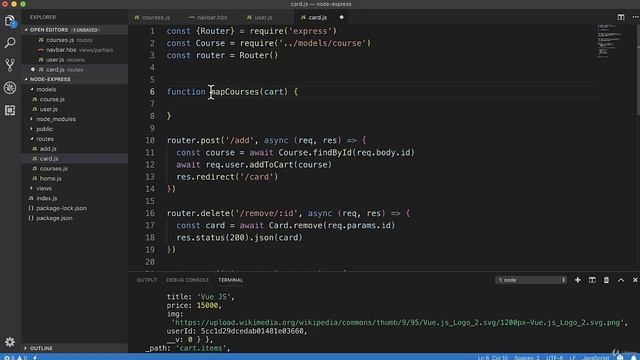Select the Terminal panel tab
Viewport: 640px width, 360px height.
pyautogui.click(x=231, y=280)
